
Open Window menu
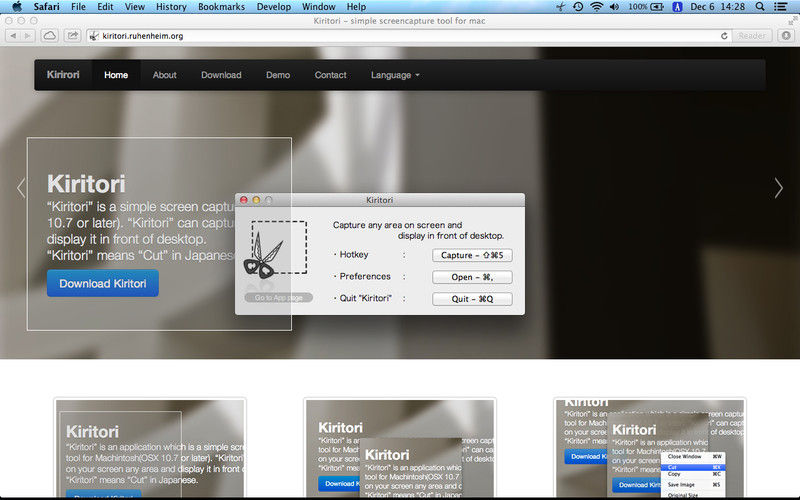(x=318, y=7)
